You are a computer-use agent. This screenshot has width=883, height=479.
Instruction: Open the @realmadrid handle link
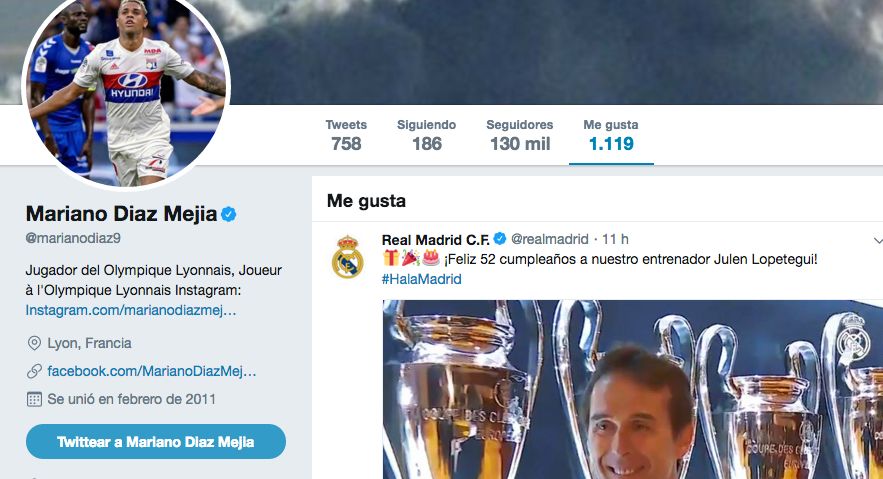pos(549,240)
